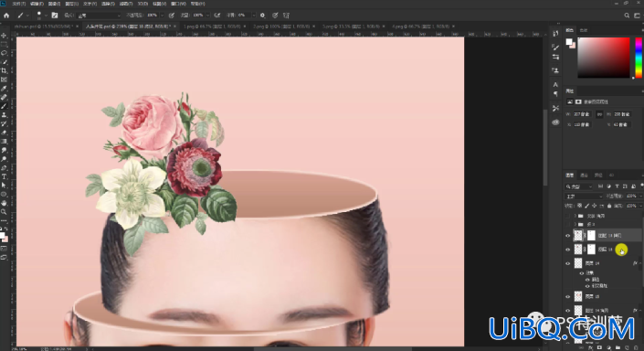Toggle lock transparent pixels in Layers panel
This screenshot has height=351, width=644.
coord(579,206)
